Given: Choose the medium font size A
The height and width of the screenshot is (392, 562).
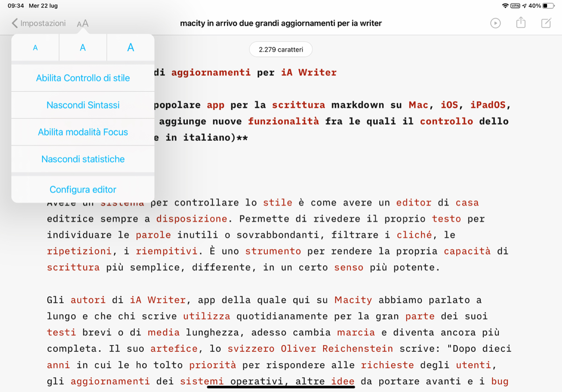Looking at the screenshot, I should (83, 48).
